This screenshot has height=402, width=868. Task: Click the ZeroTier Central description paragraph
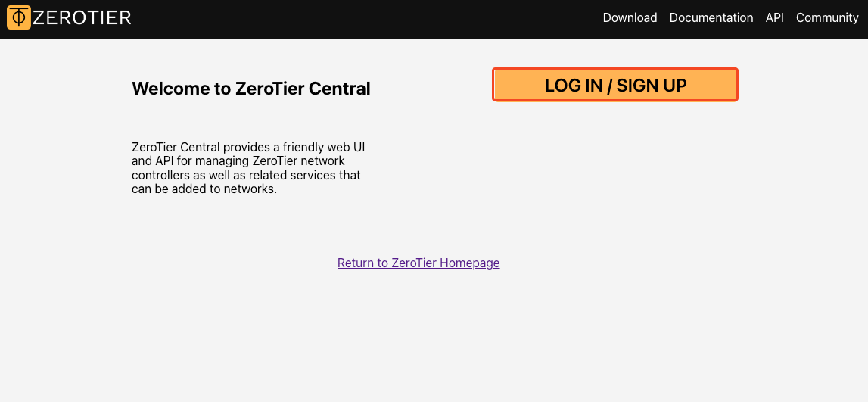click(248, 168)
